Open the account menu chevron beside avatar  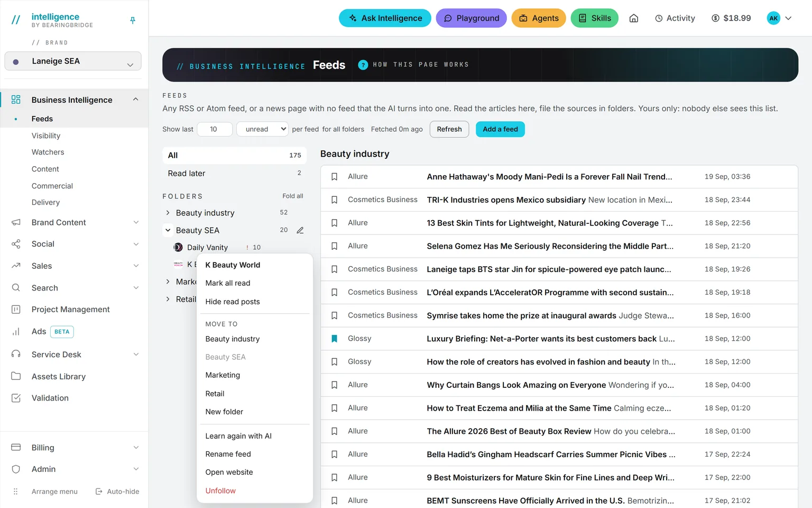pyautogui.click(x=788, y=18)
